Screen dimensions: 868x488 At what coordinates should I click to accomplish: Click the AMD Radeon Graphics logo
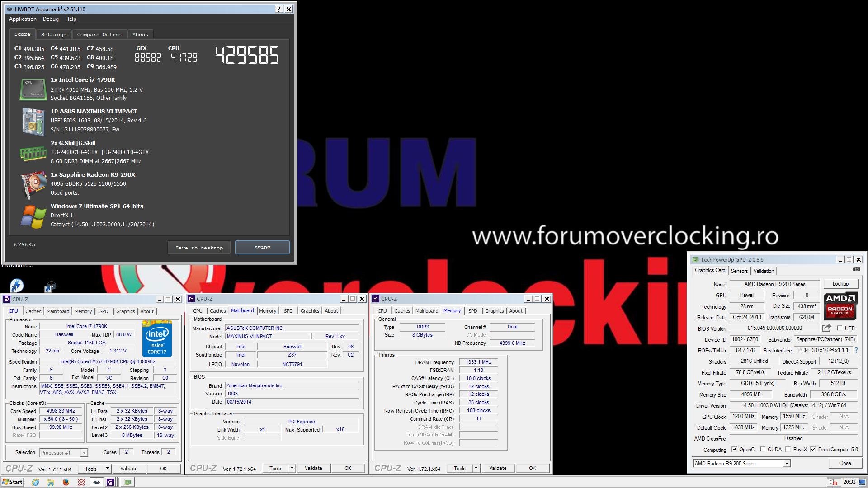840,306
